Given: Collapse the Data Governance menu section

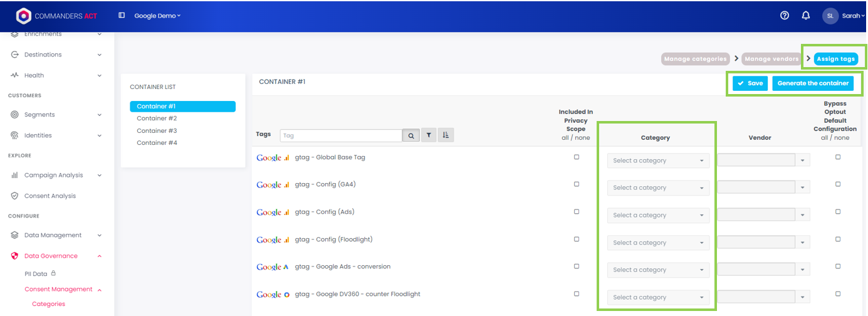Looking at the screenshot, I should coord(100,256).
